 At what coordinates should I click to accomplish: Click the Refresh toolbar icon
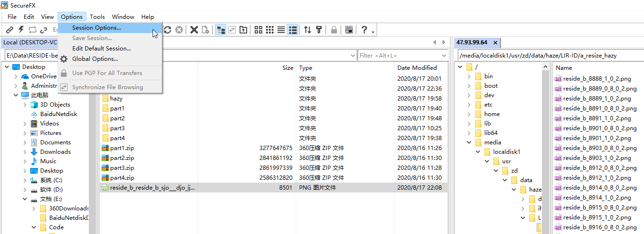coord(167,30)
